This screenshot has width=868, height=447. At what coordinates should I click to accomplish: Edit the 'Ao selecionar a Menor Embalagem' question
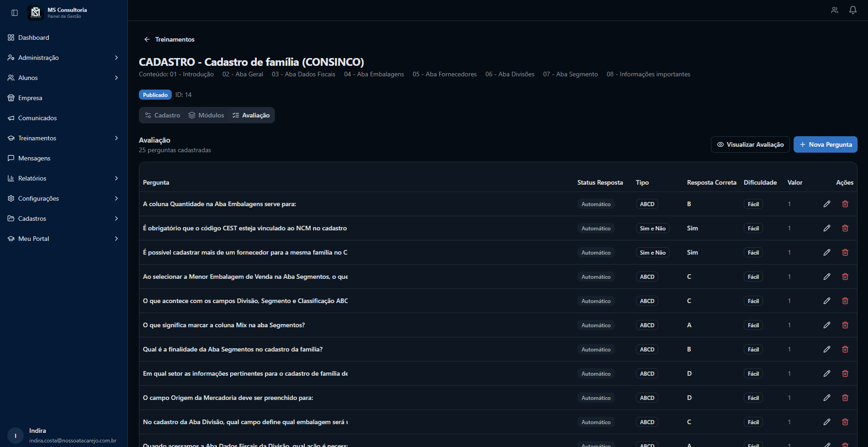827,277
